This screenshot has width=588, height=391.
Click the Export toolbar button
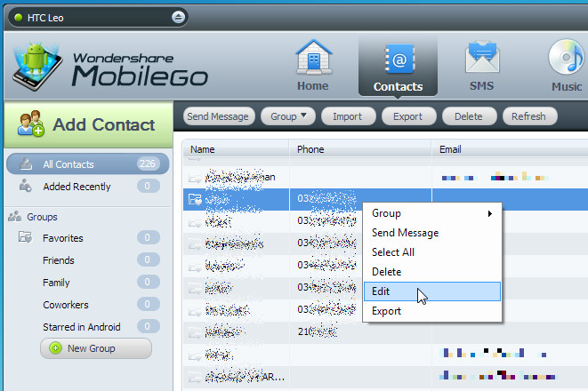408,116
